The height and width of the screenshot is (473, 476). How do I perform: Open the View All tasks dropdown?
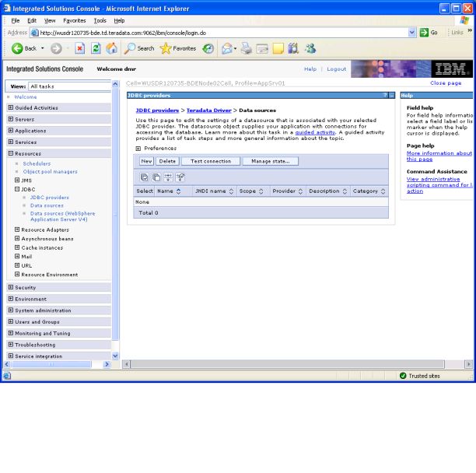(x=70, y=86)
